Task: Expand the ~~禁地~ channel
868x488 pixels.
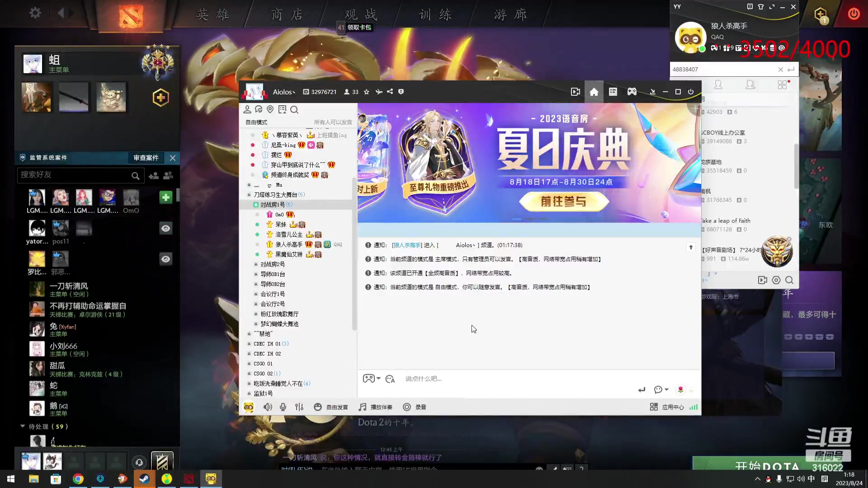Action: (263, 334)
